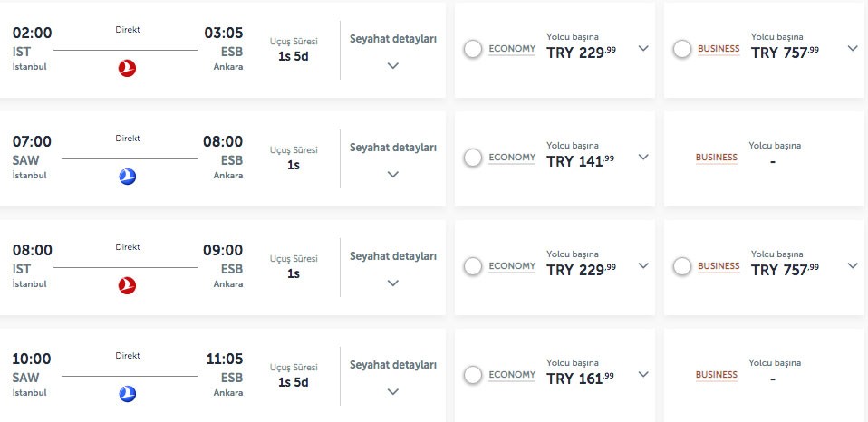
Task: Open Economy TRY 141 fare dropdown
Action: pos(643,158)
